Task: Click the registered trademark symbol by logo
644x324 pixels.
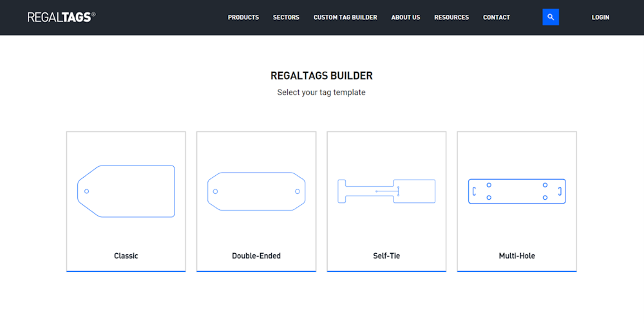Action: pyautogui.click(x=93, y=14)
